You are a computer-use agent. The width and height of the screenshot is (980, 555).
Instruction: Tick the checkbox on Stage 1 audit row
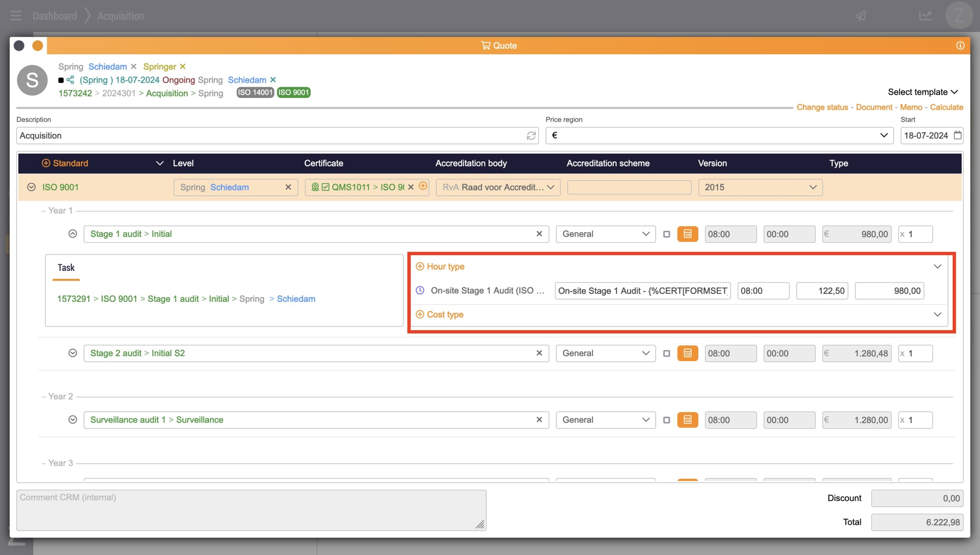666,234
